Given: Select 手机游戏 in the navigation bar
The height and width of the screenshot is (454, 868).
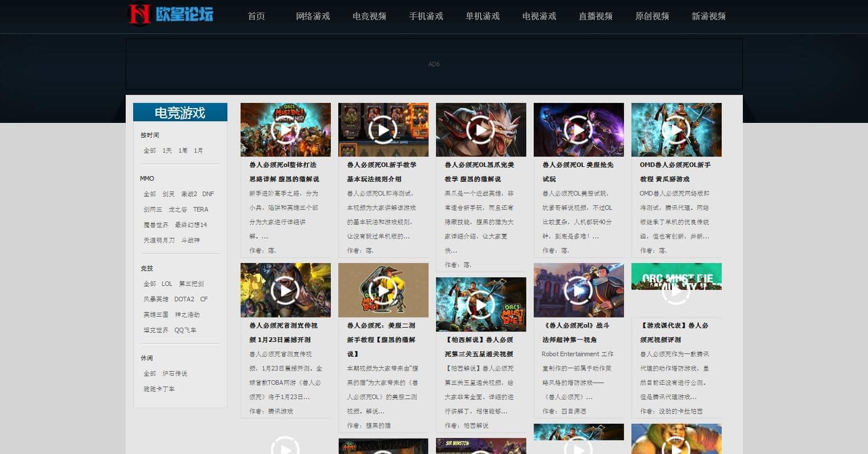Looking at the screenshot, I should point(426,16).
